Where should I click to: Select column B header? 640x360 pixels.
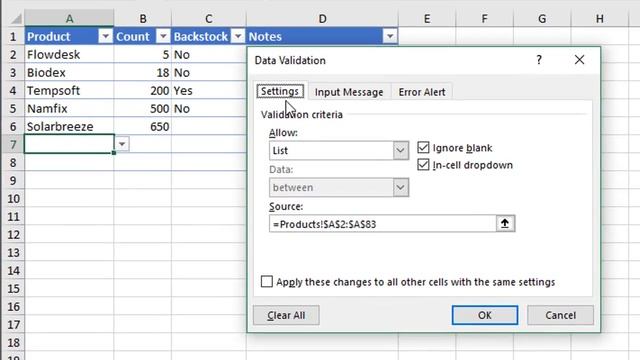click(x=143, y=18)
